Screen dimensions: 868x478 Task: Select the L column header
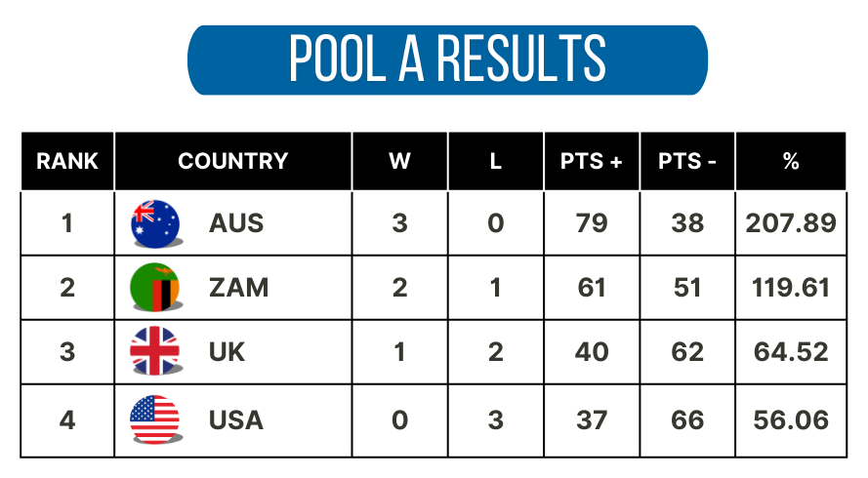tap(495, 161)
